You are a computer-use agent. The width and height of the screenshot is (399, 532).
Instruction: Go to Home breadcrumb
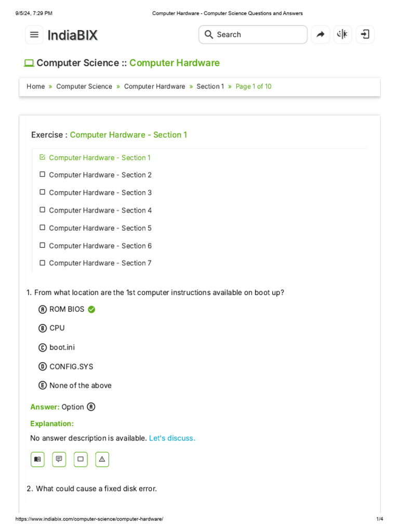[x=35, y=87]
